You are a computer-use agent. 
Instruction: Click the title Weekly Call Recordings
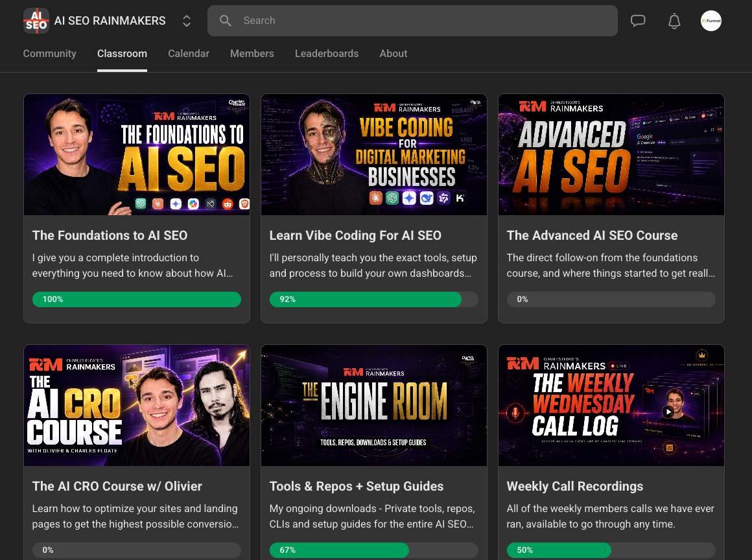coord(574,486)
